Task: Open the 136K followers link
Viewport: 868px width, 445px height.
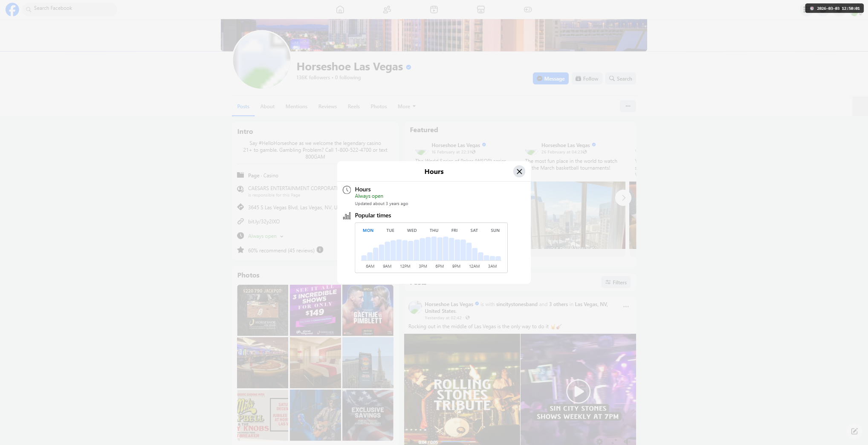Action: point(313,78)
